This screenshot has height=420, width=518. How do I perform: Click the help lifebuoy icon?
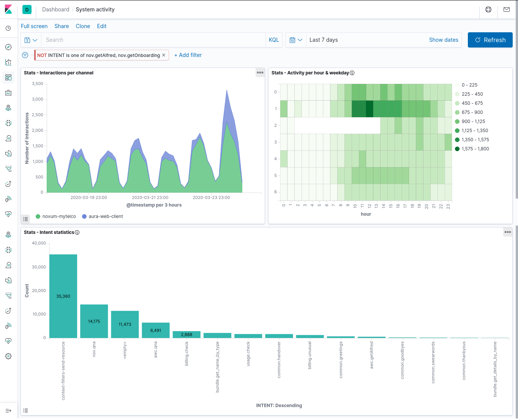[488, 9]
